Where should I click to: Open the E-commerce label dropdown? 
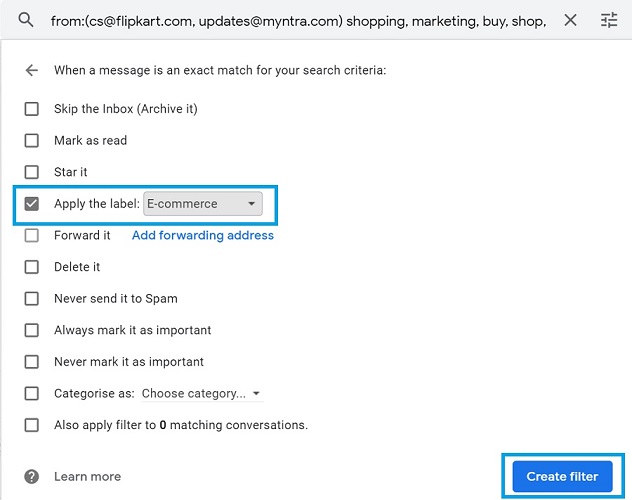pyautogui.click(x=203, y=204)
